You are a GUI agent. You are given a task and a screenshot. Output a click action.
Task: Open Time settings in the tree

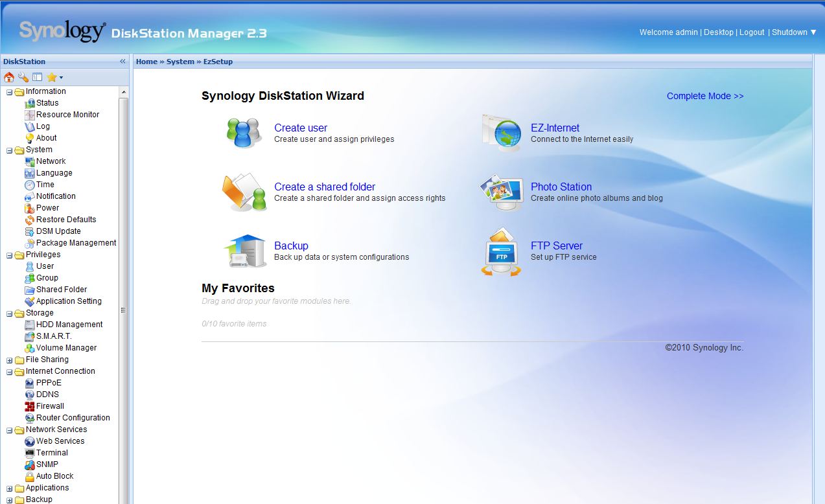click(45, 185)
